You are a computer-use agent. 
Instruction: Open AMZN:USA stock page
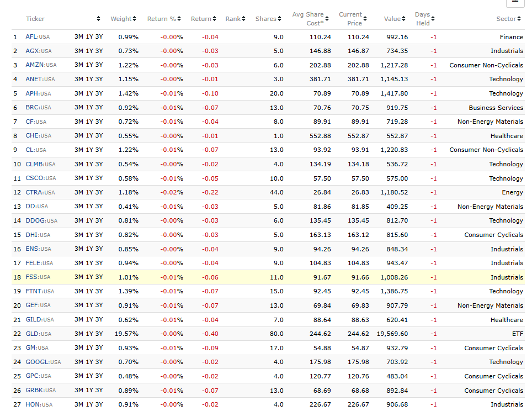pos(41,65)
